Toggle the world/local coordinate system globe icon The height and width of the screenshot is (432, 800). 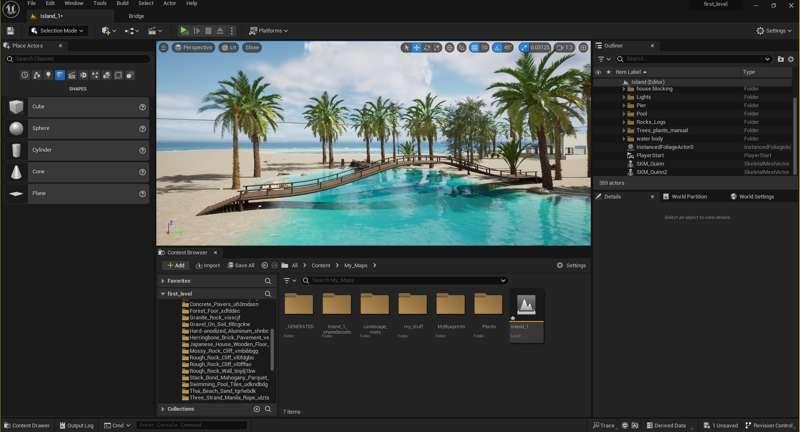(x=449, y=47)
